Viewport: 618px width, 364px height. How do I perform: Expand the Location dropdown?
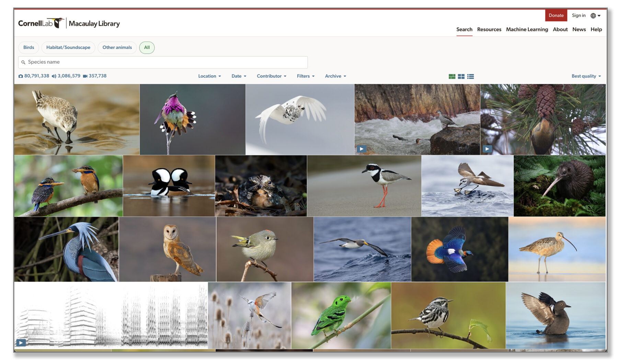[209, 76]
